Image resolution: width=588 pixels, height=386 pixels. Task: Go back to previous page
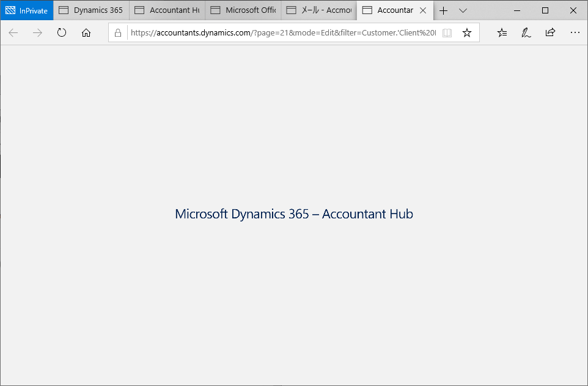tap(13, 32)
